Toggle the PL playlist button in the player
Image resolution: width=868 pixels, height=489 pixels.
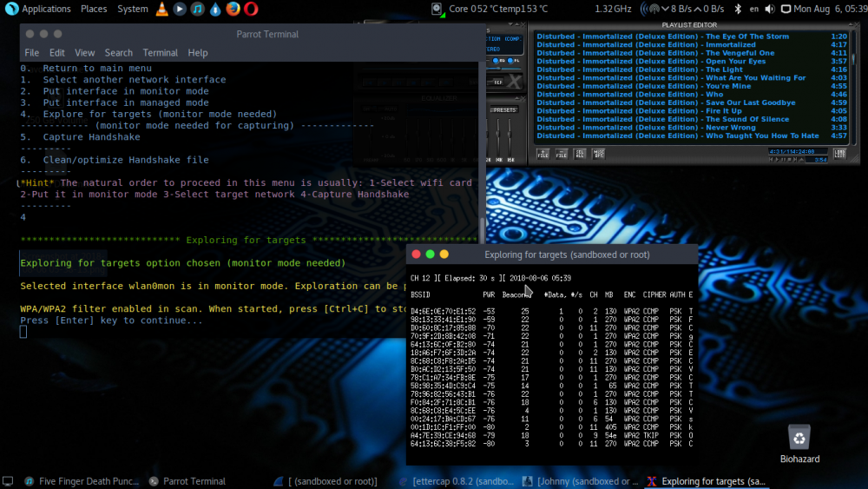pos(513,60)
